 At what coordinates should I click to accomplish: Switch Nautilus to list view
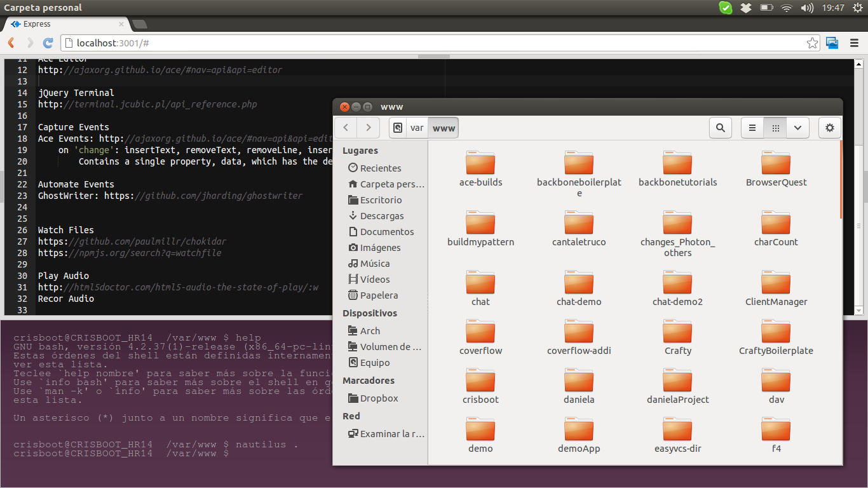(x=752, y=128)
